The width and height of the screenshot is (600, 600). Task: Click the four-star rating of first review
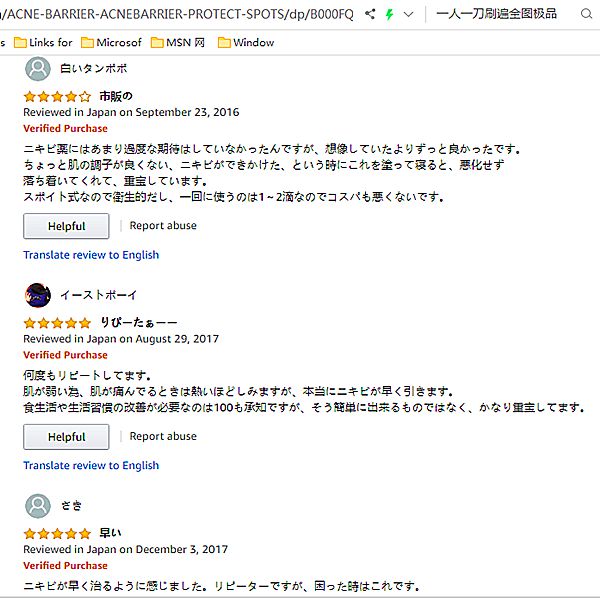click(x=57, y=97)
